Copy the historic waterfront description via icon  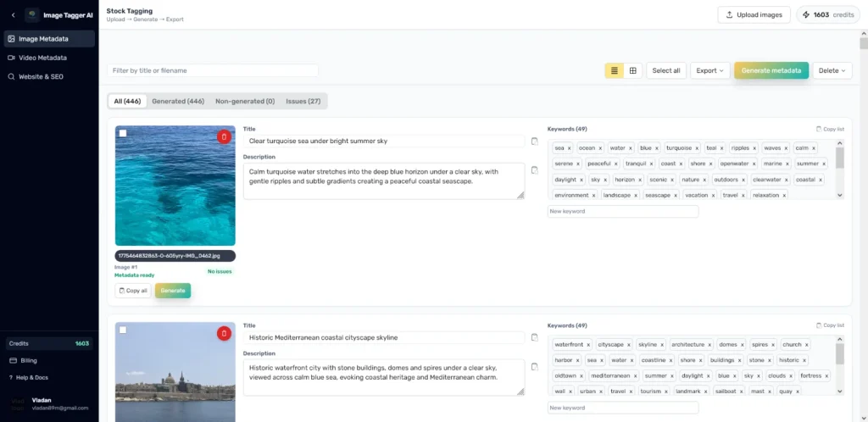534,367
